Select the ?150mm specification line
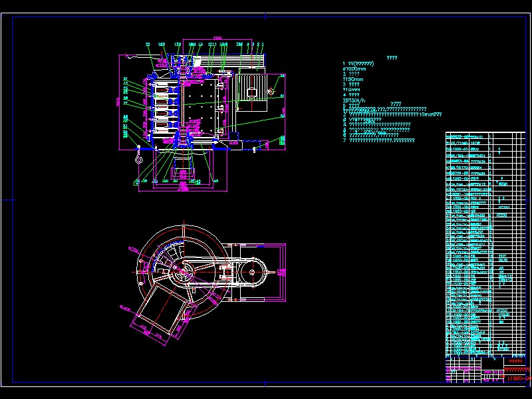The height and width of the screenshot is (399, 532). (x=353, y=79)
